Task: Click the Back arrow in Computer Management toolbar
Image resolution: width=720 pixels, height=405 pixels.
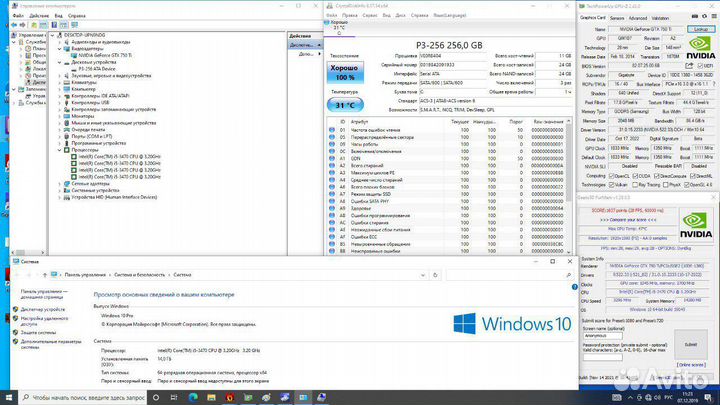Action: (x=14, y=25)
